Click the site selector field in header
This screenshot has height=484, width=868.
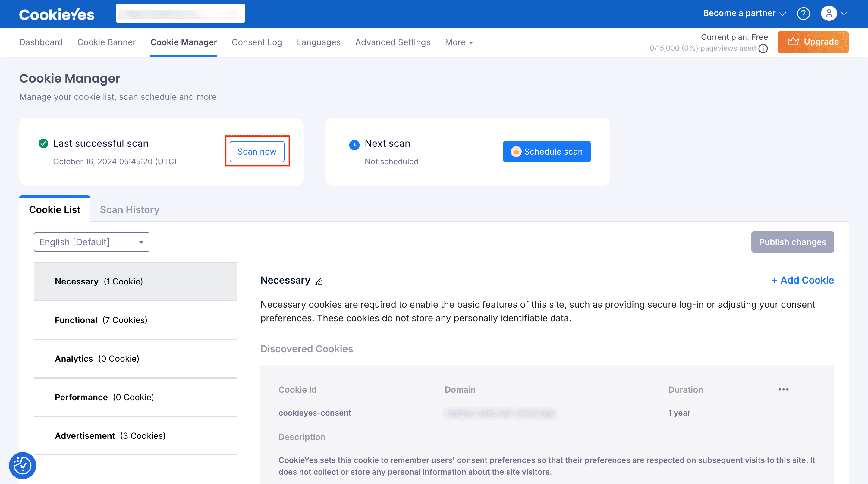[x=180, y=14]
